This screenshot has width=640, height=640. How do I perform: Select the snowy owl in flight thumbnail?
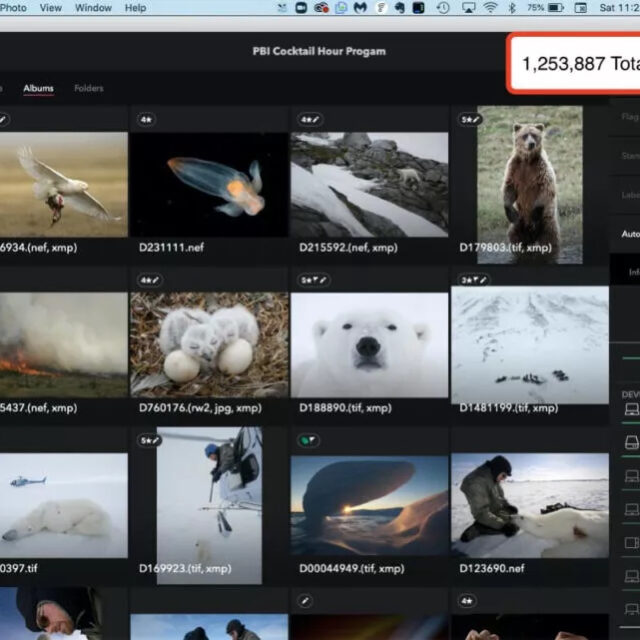pos(64,184)
